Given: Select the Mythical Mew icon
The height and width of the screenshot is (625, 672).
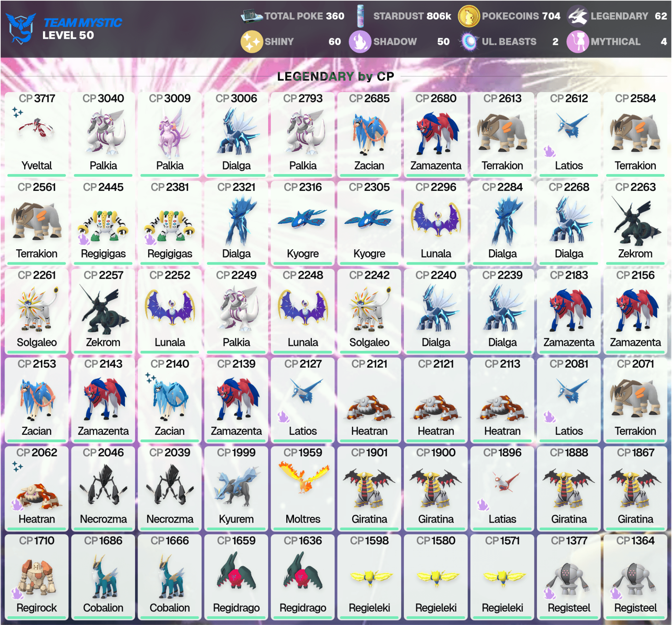Looking at the screenshot, I should coord(577,42).
